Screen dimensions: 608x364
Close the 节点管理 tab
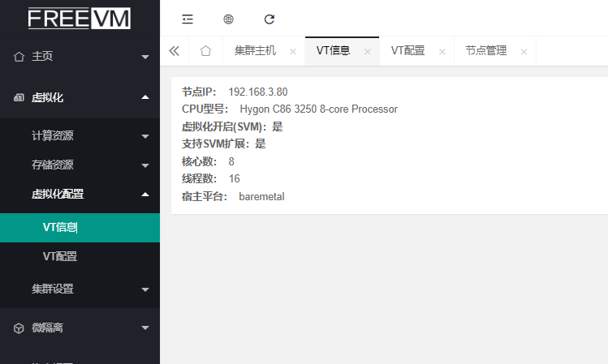coord(524,51)
